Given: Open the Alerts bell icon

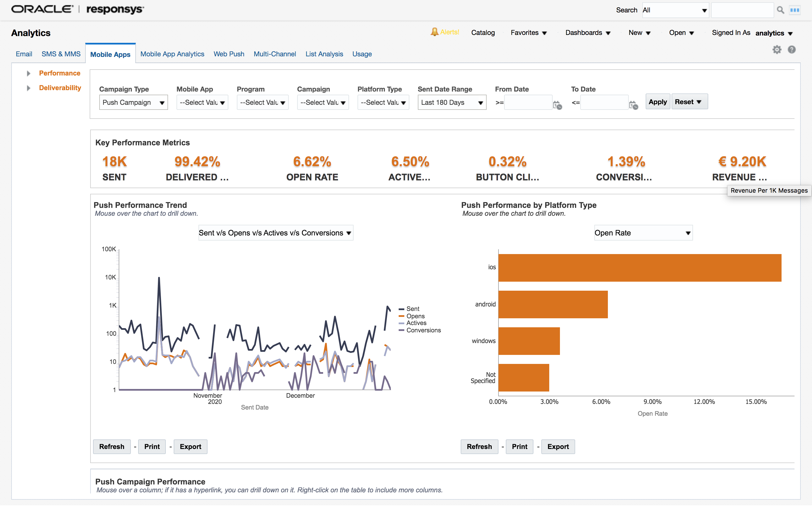Looking at the screenshot, I should (x=434, y=32).
